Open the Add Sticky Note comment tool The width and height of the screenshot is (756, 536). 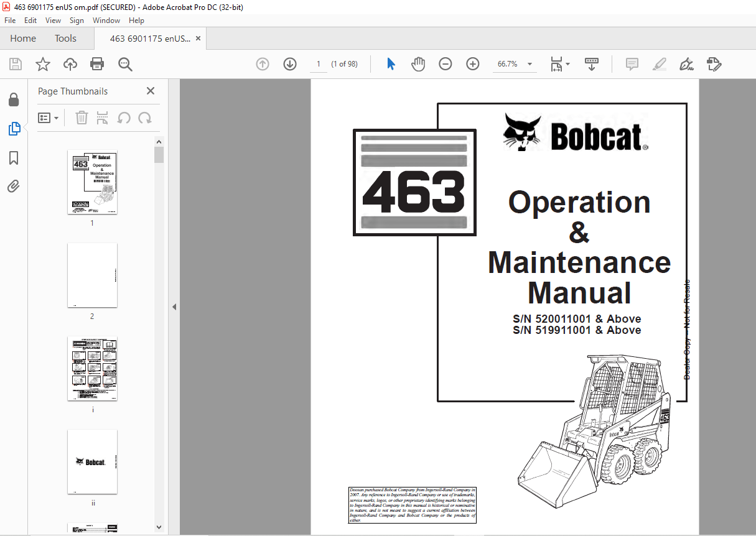coord(631,63)
